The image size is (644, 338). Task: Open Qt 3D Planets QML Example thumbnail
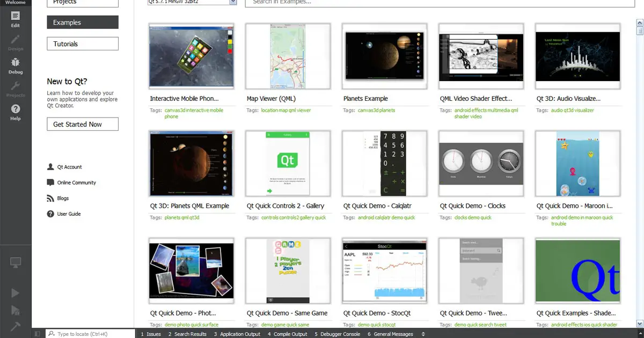[192, 163]
